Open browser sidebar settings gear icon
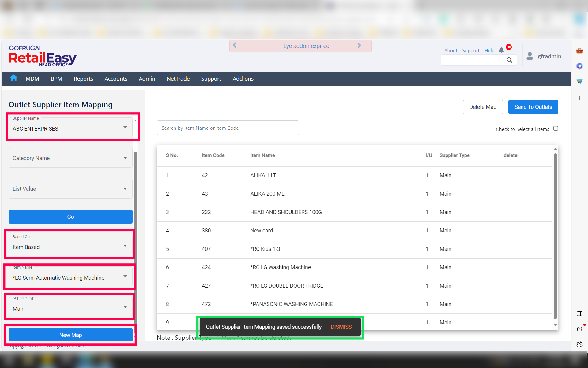This screenshot has width=588, height=368. (579, 344)
